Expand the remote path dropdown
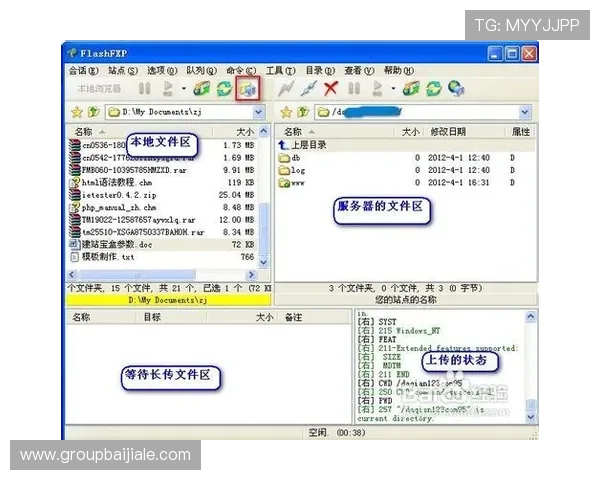This screenshot has height=480, width=600. tap(525, 112)
